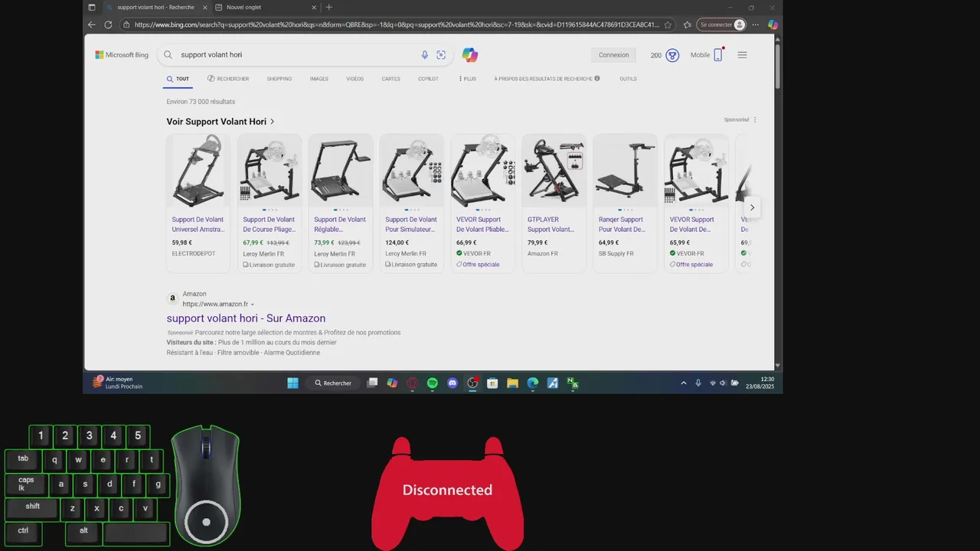This screenshot has height=551, width=980.
Task: Click the GTPLAYER stand thumbnail image
Action: tap(554, 170)
